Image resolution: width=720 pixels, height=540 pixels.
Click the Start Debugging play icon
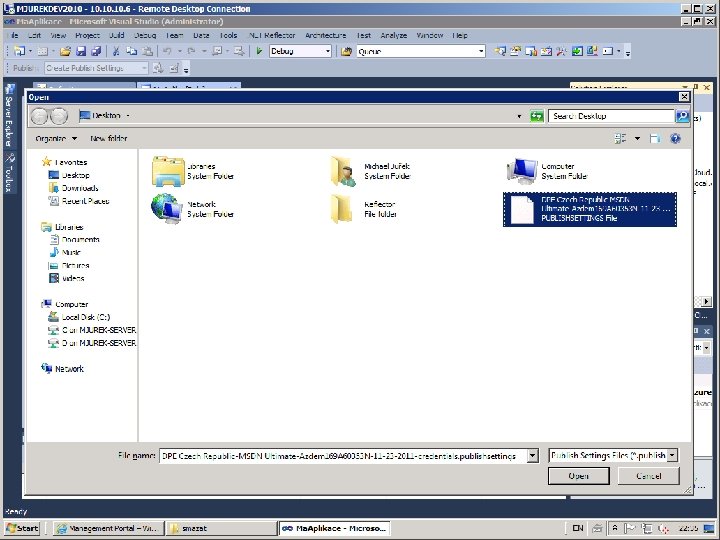259,51
